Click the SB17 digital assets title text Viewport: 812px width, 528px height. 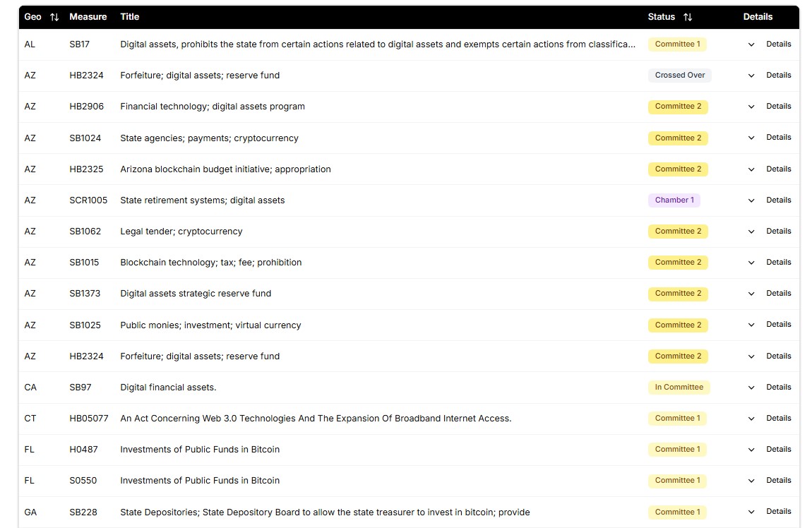click(x=378, y=44)
